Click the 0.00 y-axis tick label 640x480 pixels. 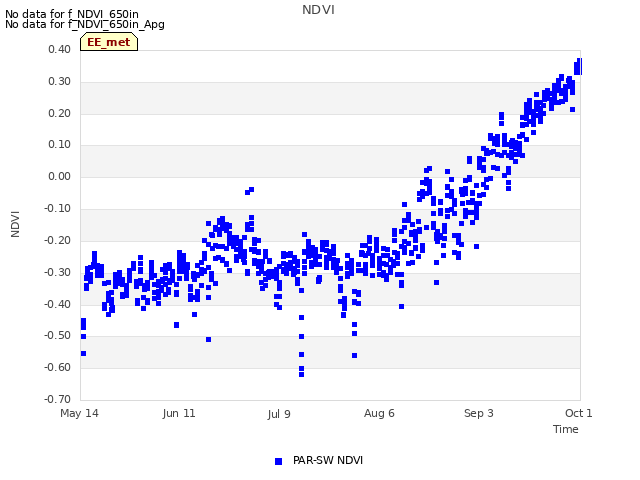[x=59, y=176]
